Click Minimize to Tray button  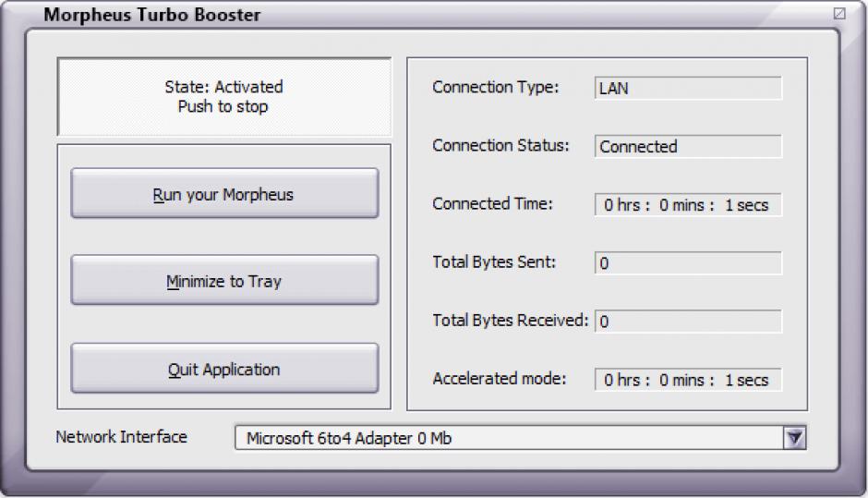(x=224, y=280)
